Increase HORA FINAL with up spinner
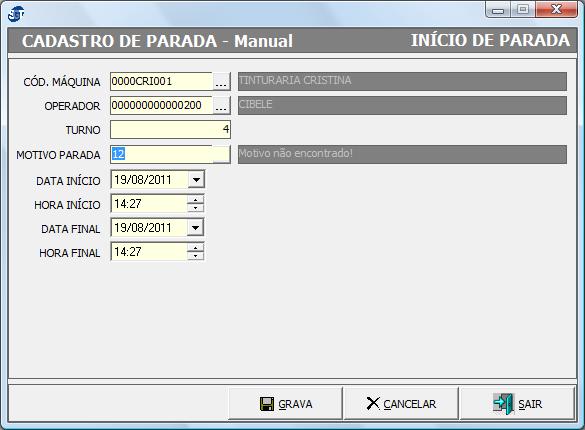Screen dimensions: 585x430 (x=195, y=248)
